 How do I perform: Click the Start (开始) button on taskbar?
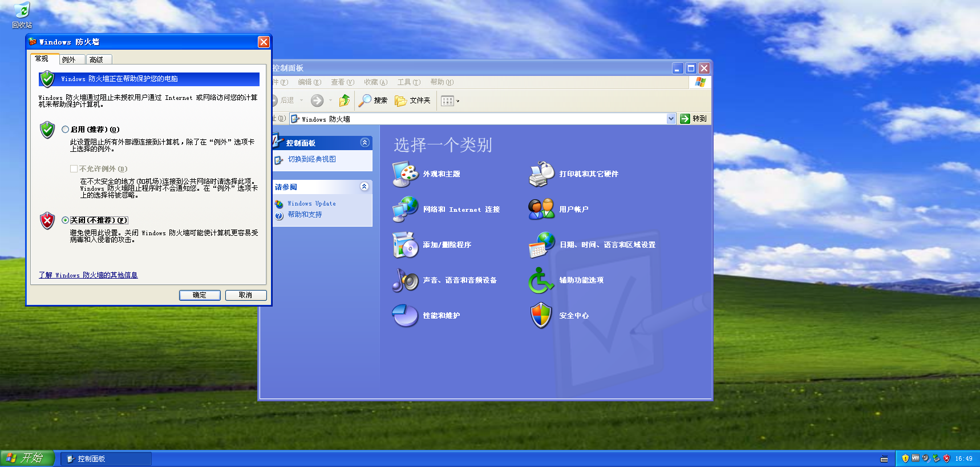pyautogui.click(x=27, y=458)
